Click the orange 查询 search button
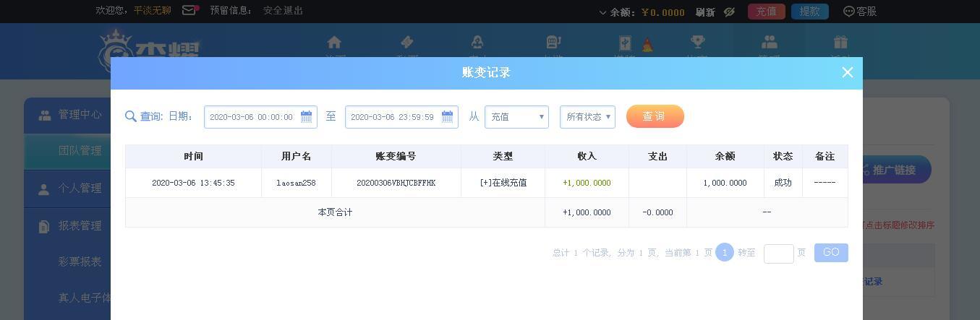 coord(655,116)
